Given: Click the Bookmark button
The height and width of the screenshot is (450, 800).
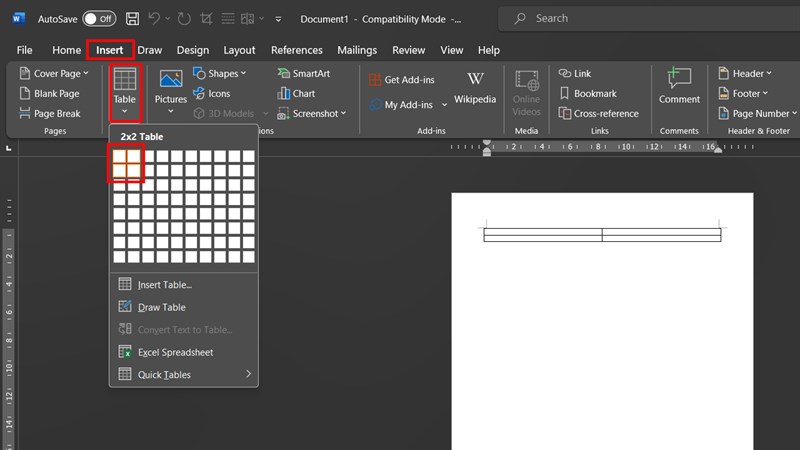Looking at the screenshot, I should tap(587, 94).
